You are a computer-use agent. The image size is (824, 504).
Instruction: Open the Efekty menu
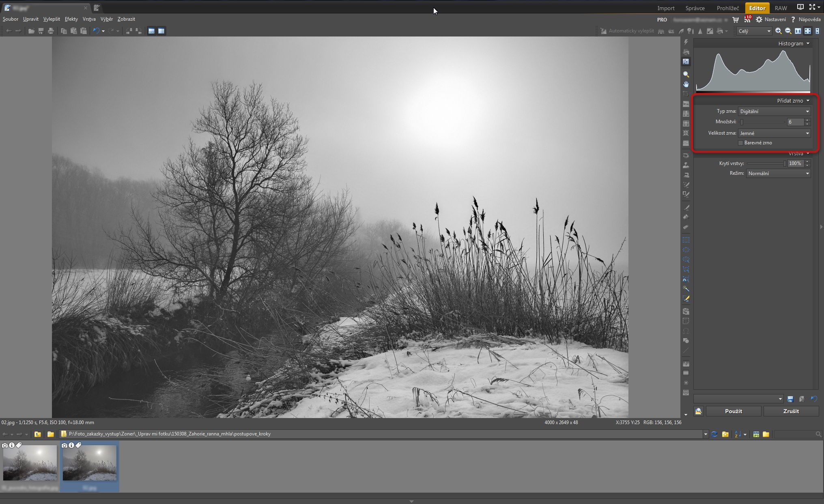click(71, 19)
